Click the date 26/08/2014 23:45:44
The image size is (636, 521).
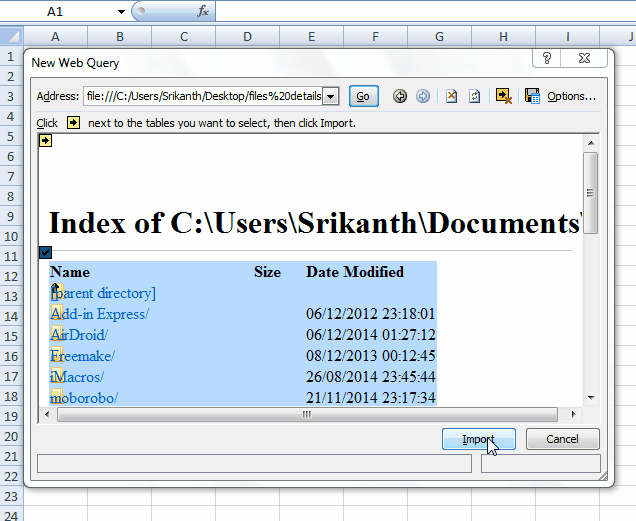coord(370,377)
